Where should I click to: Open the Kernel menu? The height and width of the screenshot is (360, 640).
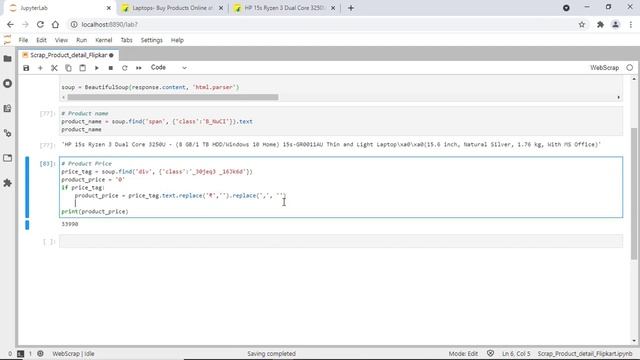click(104, 40)
